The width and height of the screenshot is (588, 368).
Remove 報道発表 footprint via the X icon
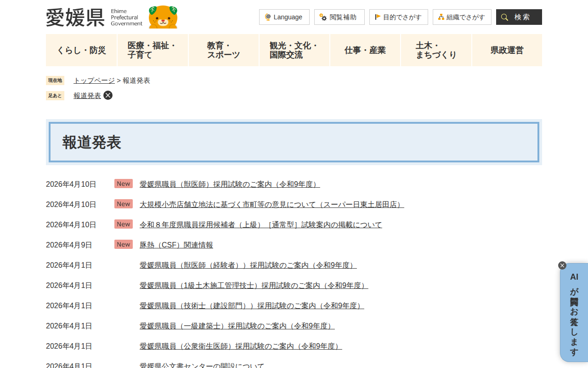point(107,95)
